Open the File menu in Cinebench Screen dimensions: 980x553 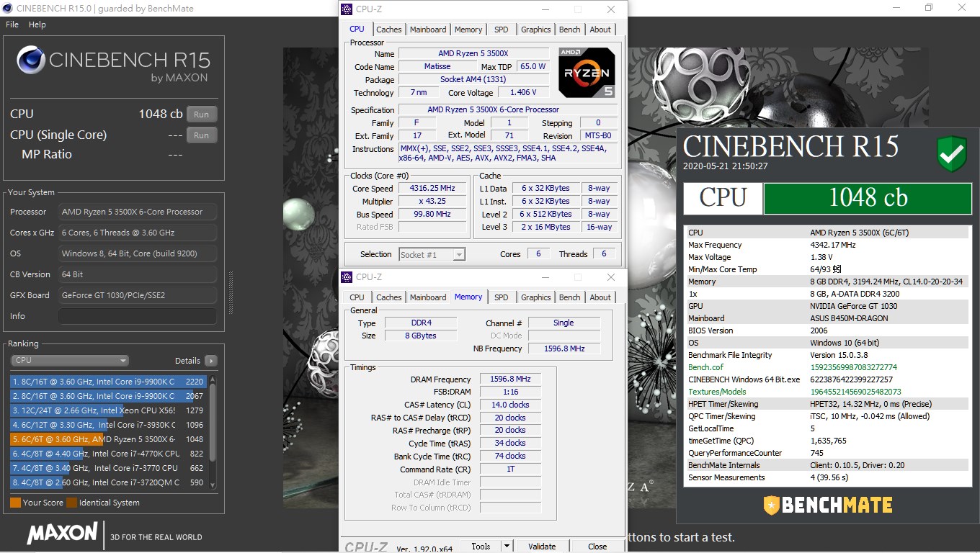click(x=12, y=24)
